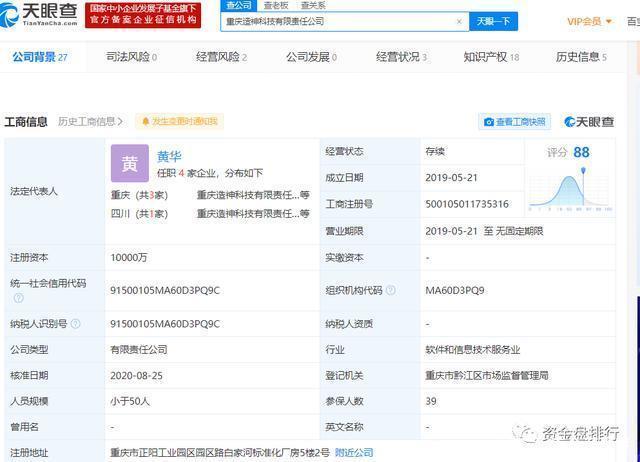Clear the search box with the X icon
The width and height of the screenshot is (640, 462).
tap(459, 22)
